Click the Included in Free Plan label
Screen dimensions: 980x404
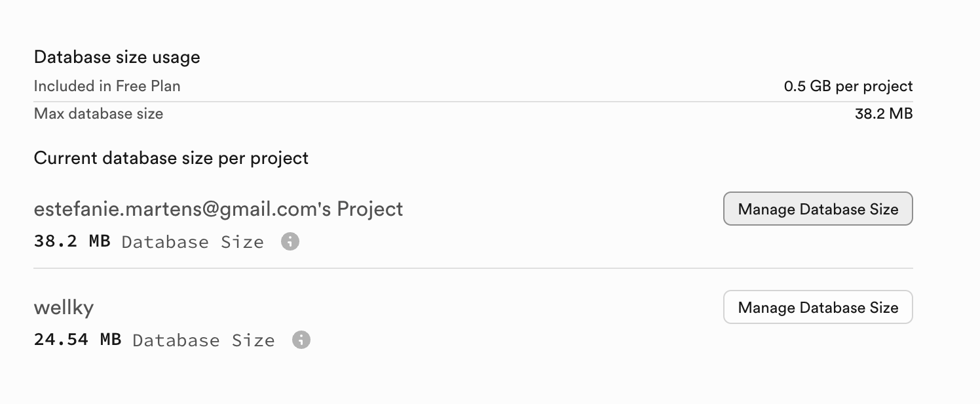[x=107, y=86]
